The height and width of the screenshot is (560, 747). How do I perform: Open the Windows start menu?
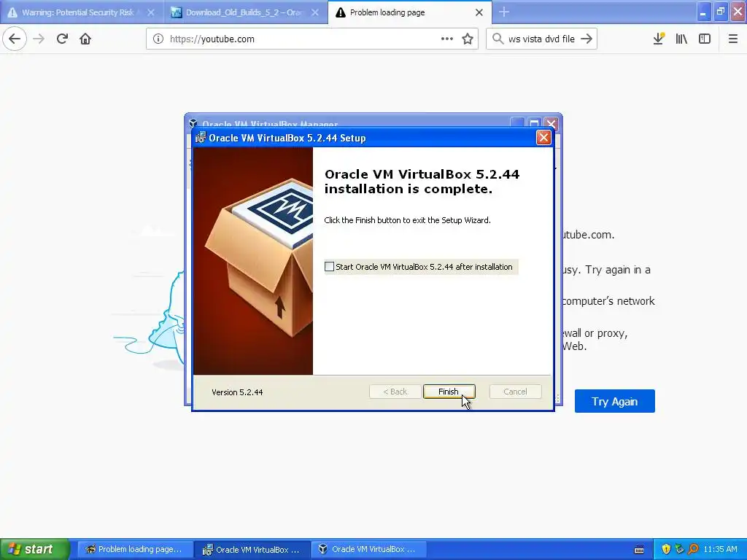[x=34, y=549]
